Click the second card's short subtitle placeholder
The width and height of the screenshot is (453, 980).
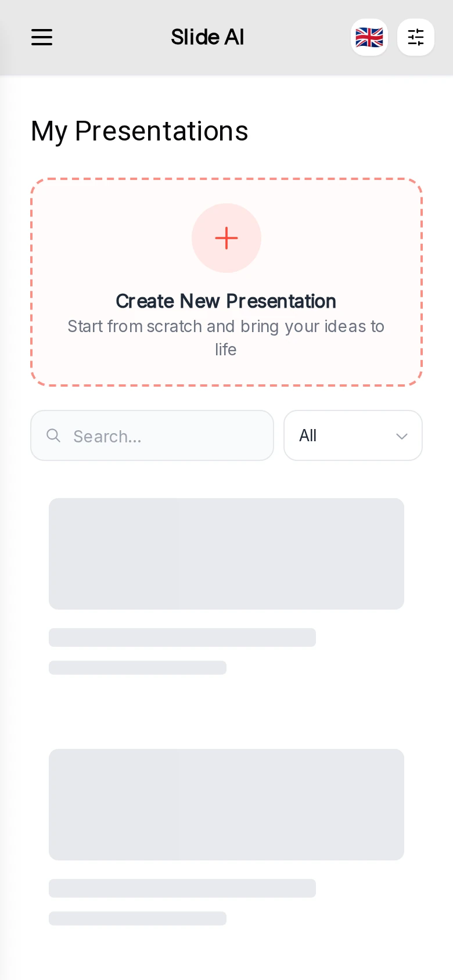(138, 918)
